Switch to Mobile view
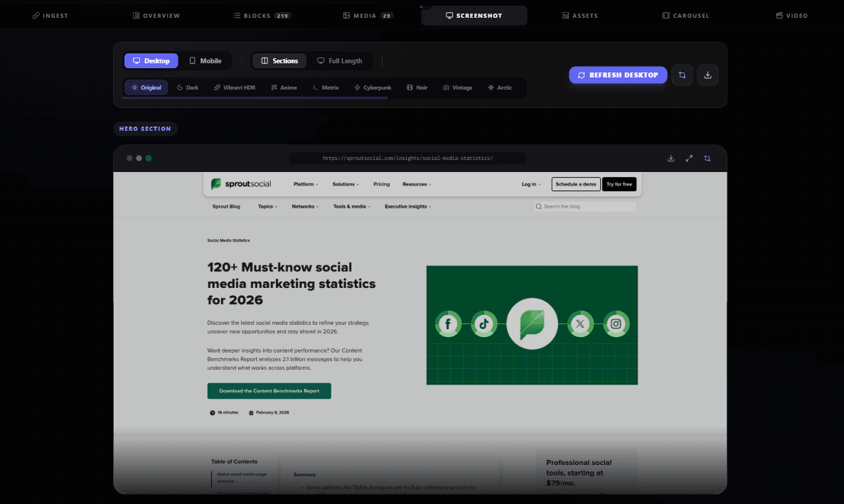Screen dimensions: 844x504 [x=205, y=61]
